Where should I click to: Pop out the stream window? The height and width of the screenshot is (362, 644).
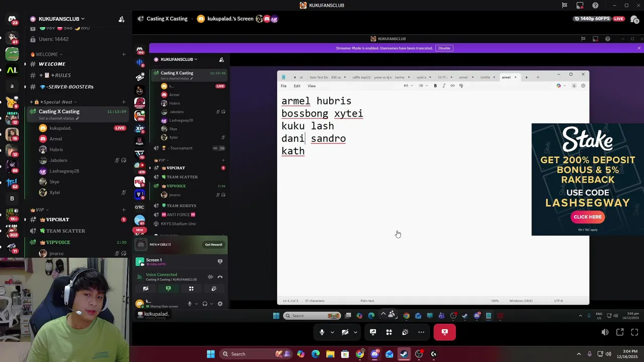click(620, 332)
